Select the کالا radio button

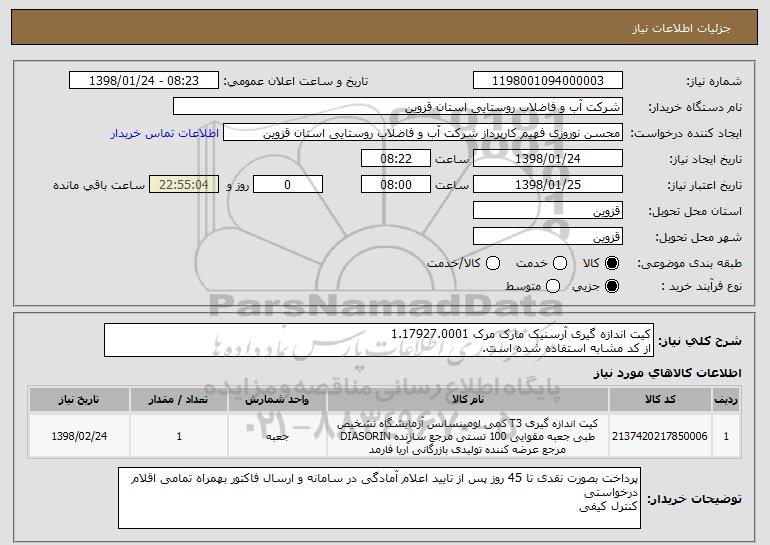tap(612, 264)
